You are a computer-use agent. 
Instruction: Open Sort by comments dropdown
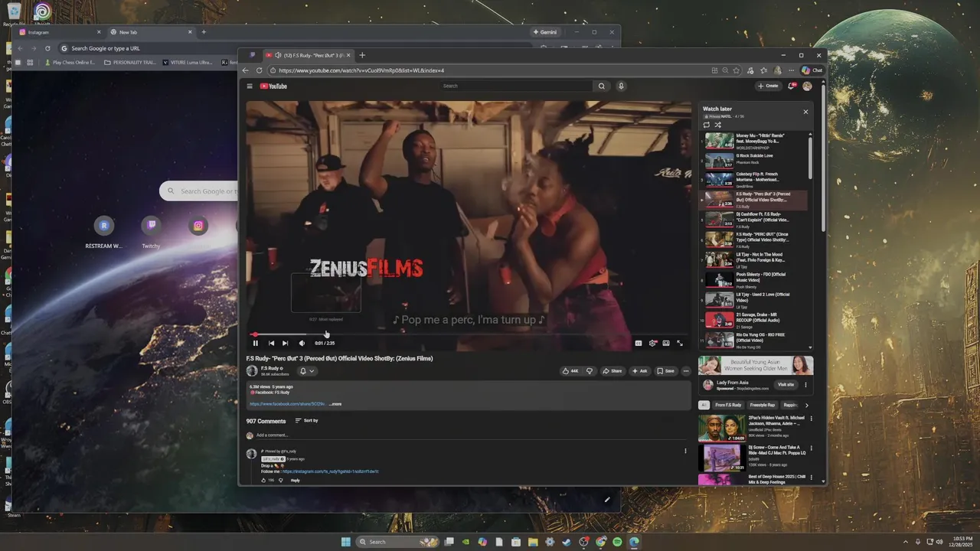point(306,421)
